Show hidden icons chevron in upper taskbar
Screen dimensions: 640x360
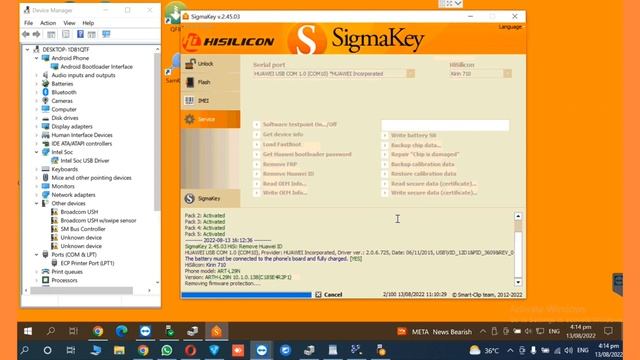tap(483, 331)
